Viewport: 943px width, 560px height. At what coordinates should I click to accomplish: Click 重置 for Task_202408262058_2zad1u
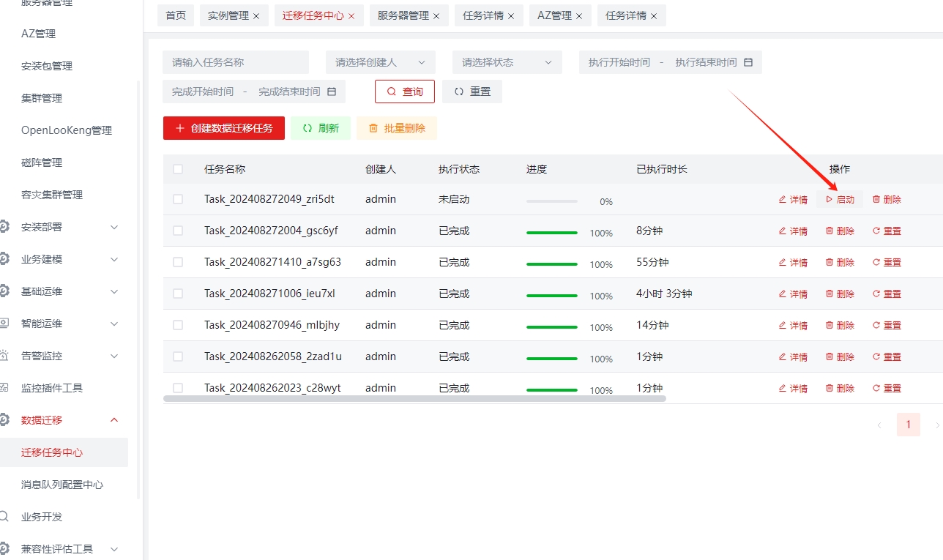tap(887, 356)
